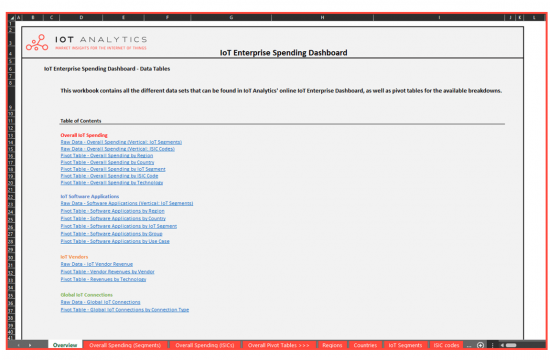Viewport: 550px width, 360px height.
Task: Select row 14 header
Action: [11, 142]
